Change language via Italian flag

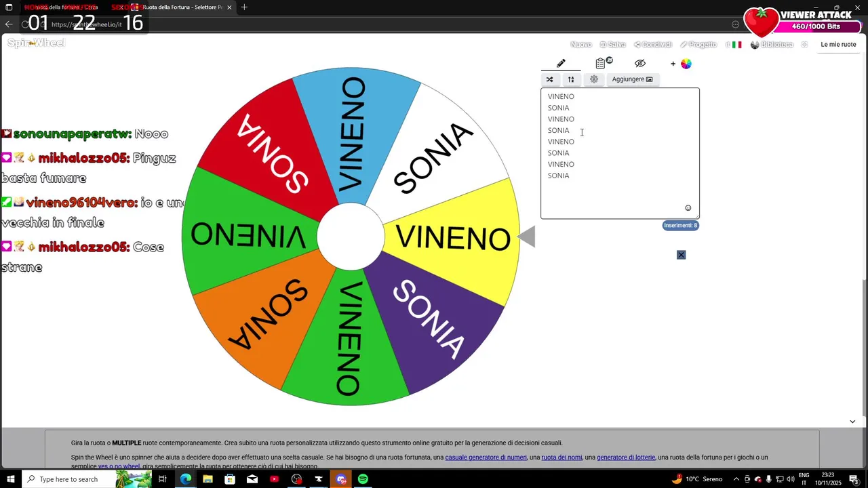(x=736, y=45)
